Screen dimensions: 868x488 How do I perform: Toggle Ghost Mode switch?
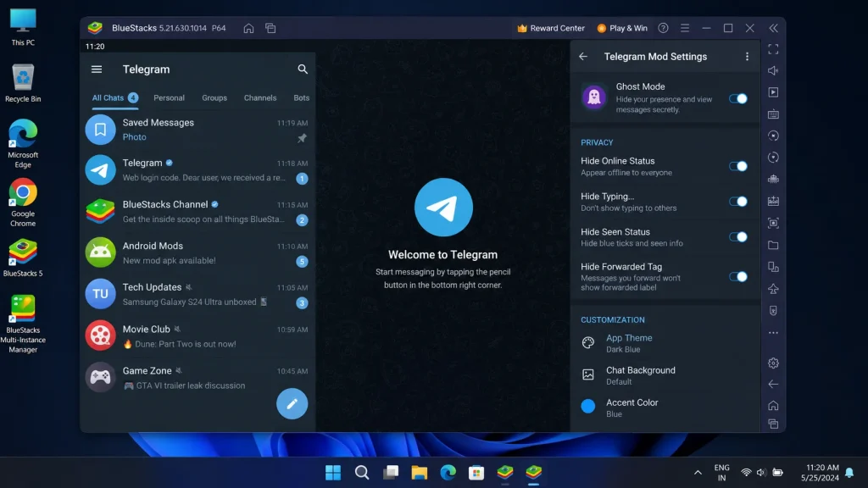[x=738, y=98]
